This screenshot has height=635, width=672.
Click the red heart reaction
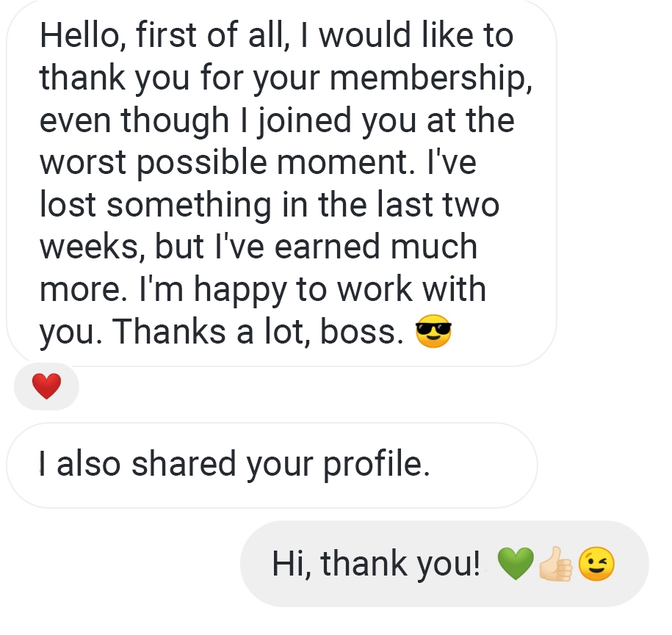(x=46, y=386)
